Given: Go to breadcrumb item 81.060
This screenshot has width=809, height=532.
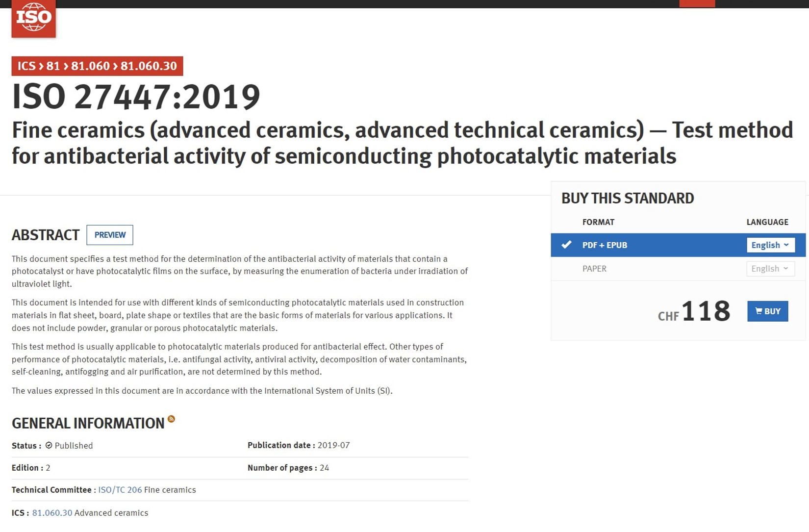Looking at the screenshot, I should coord(90,66).
